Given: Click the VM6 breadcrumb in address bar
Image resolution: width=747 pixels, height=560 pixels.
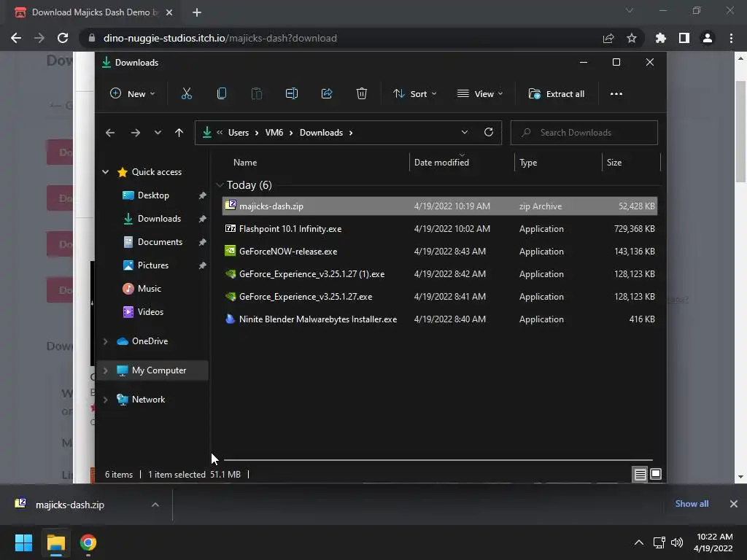Looking at the screenshot, I should tap(274, 133).
